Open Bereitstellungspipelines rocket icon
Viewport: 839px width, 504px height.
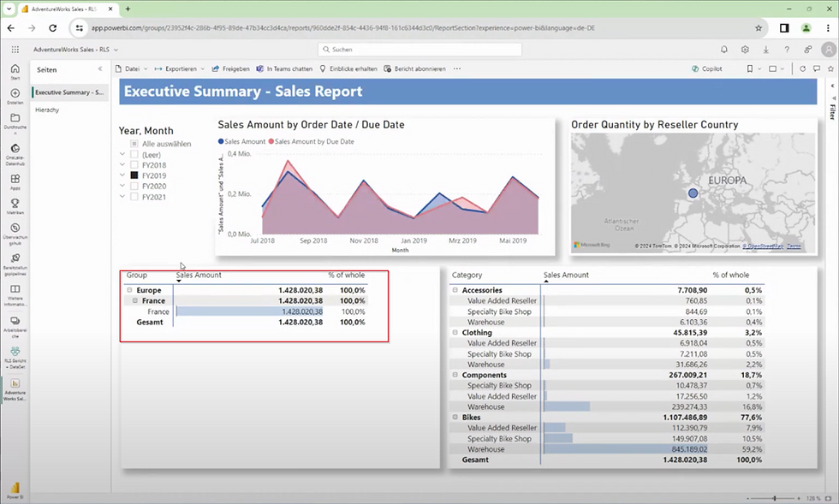15,264
